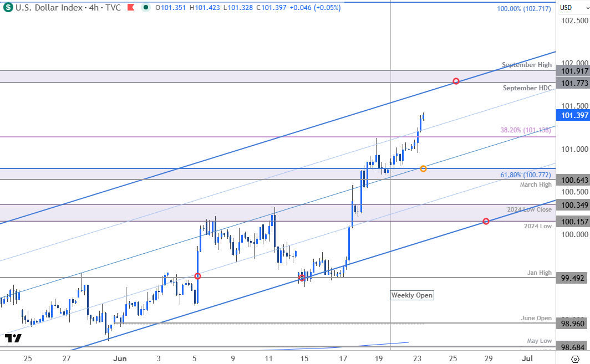
Task: Click the 4h interval text in the title
Action: pos(94,8)
